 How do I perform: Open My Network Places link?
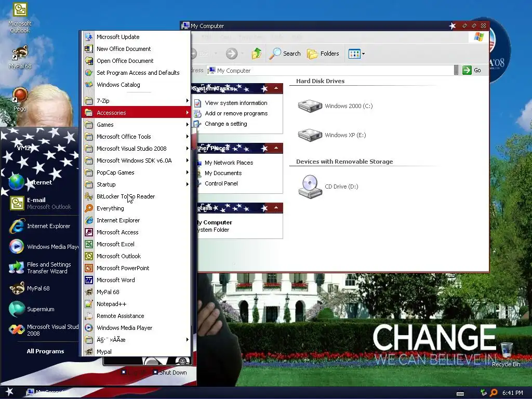pyautogui.click(x=229, y=163)
